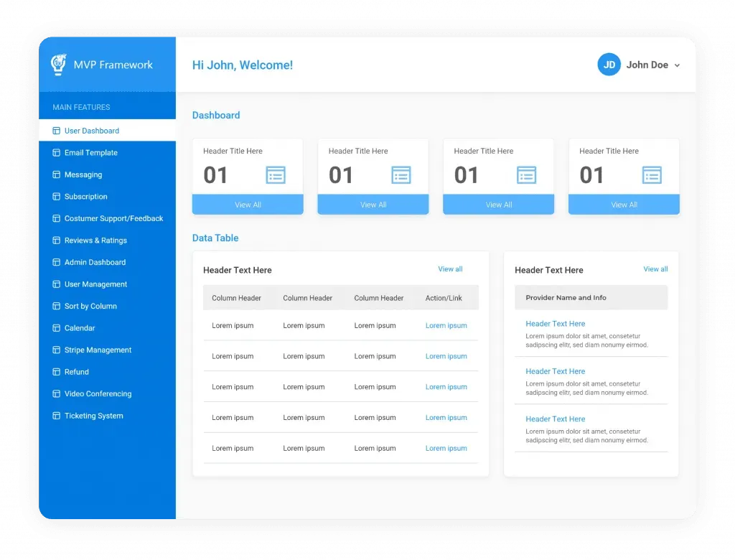The height and width of the screenshot is (560, 735).
Task: Open User Management in sidebar
Action: (x=108, y=284)
